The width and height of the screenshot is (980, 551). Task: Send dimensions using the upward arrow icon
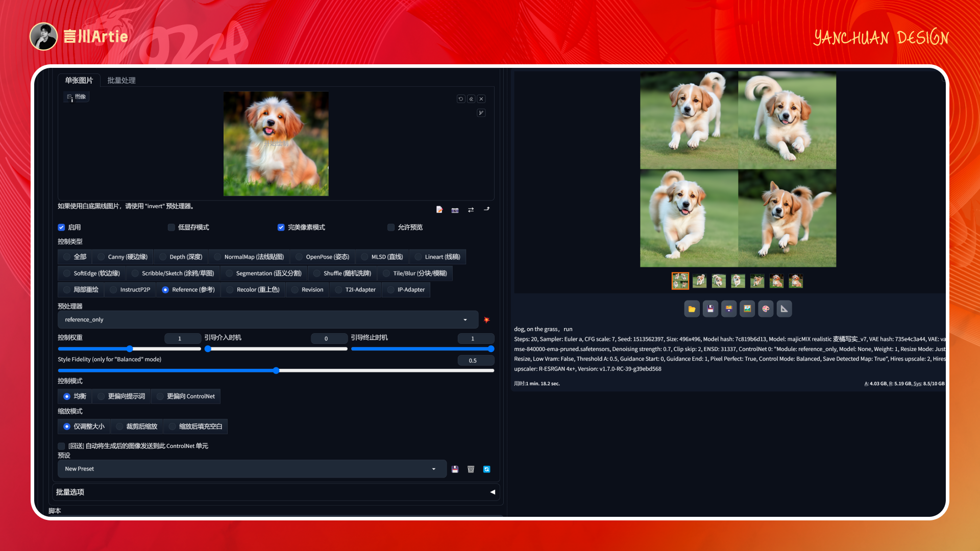(487, 209)
